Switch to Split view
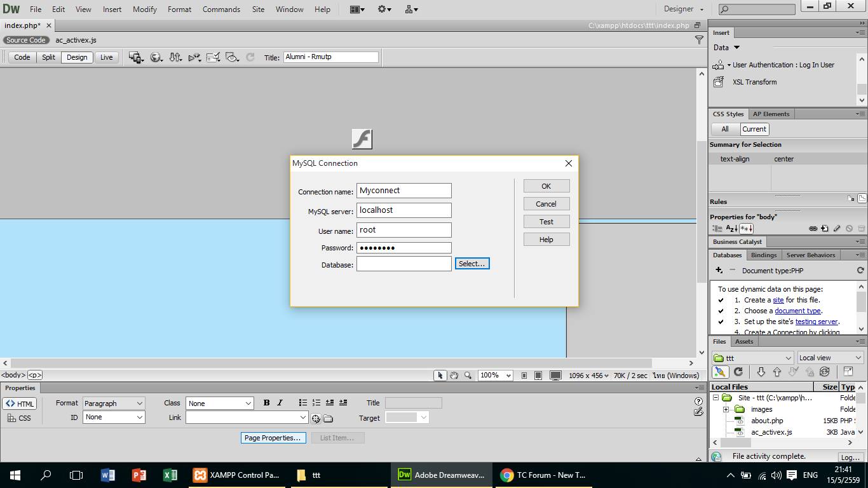The image size is (868, 488). coord(48,57)
